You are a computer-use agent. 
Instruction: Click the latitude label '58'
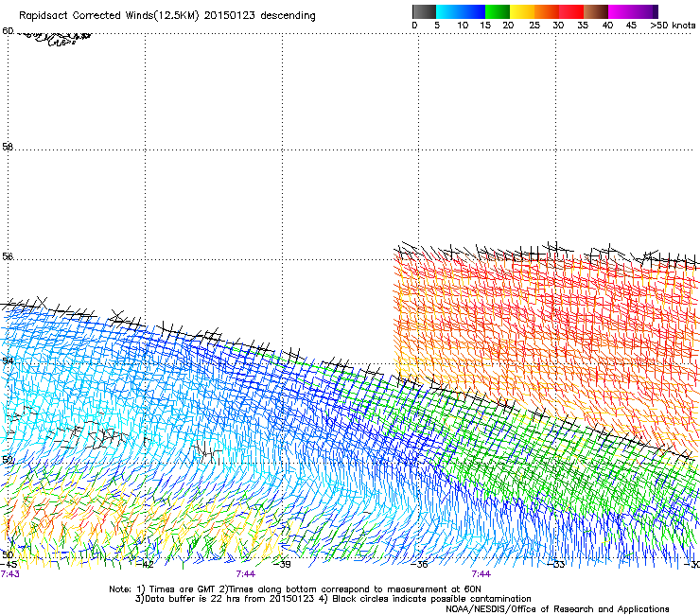pos(8,147)
